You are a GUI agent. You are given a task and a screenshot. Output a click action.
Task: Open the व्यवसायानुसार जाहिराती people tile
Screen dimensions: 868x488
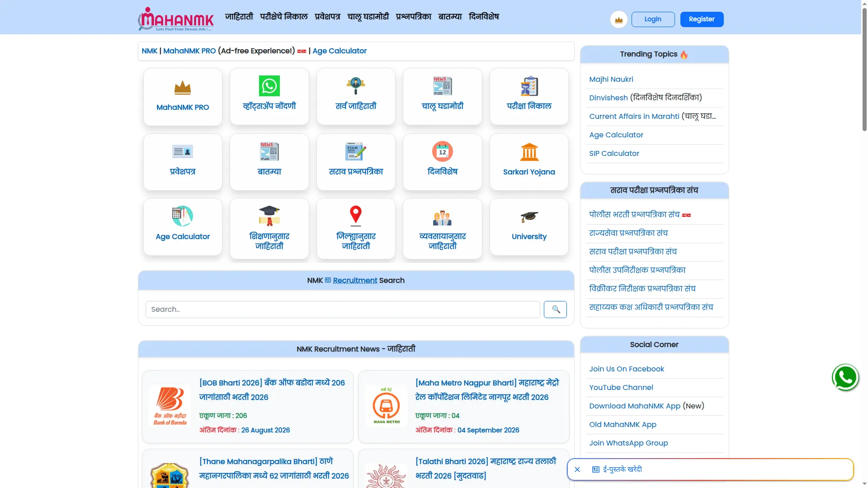tap(443, 229)
